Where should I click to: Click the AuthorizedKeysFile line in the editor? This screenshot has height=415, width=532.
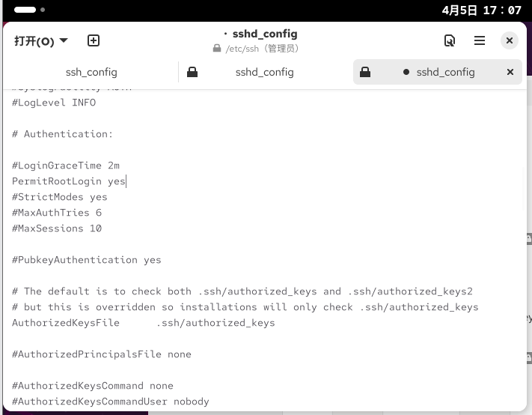pyautogui.click(x=143, y=323)
